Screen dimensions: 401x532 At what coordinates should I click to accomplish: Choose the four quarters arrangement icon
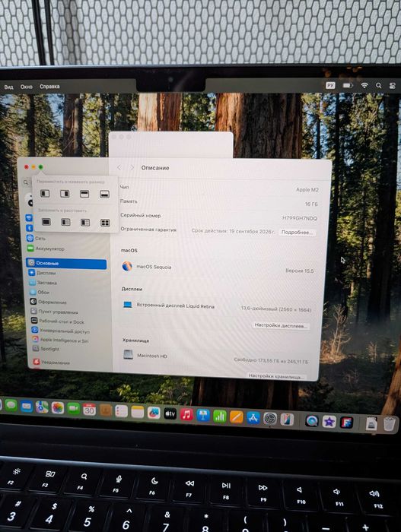105,223
